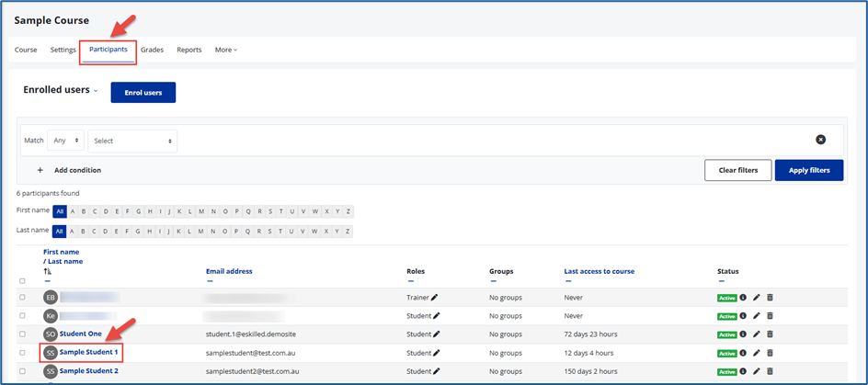Edit enrolment pencil for Sample Student 2

coord(757,371)
